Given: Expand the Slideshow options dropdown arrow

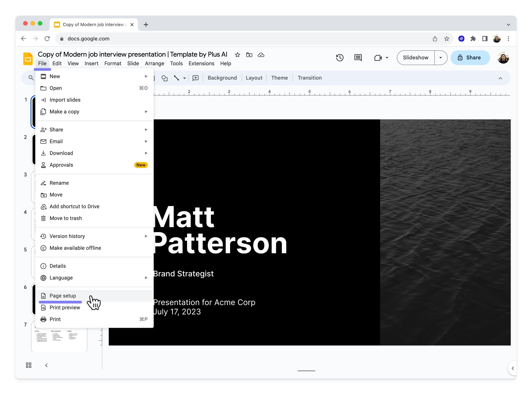Looking at the screenshot, I should 440,58.
